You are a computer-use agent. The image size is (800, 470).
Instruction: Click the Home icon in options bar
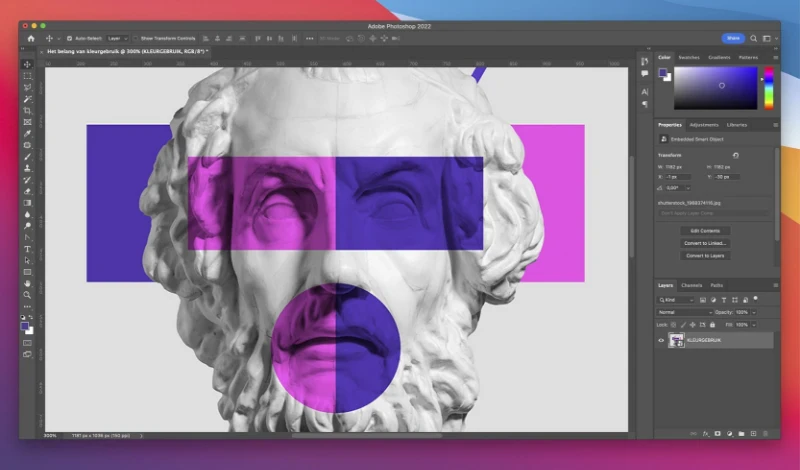point(31,38)
